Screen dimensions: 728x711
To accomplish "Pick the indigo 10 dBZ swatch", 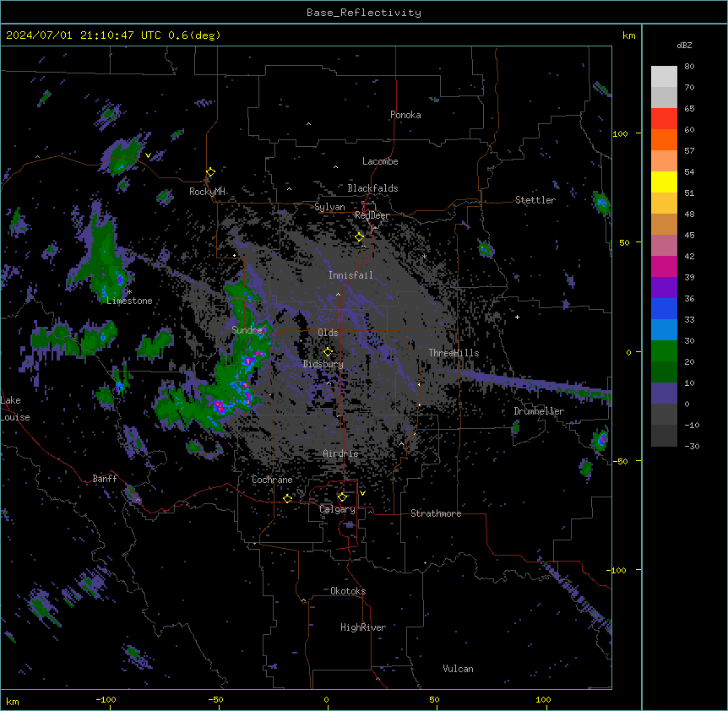I will [x=664, y=393].
